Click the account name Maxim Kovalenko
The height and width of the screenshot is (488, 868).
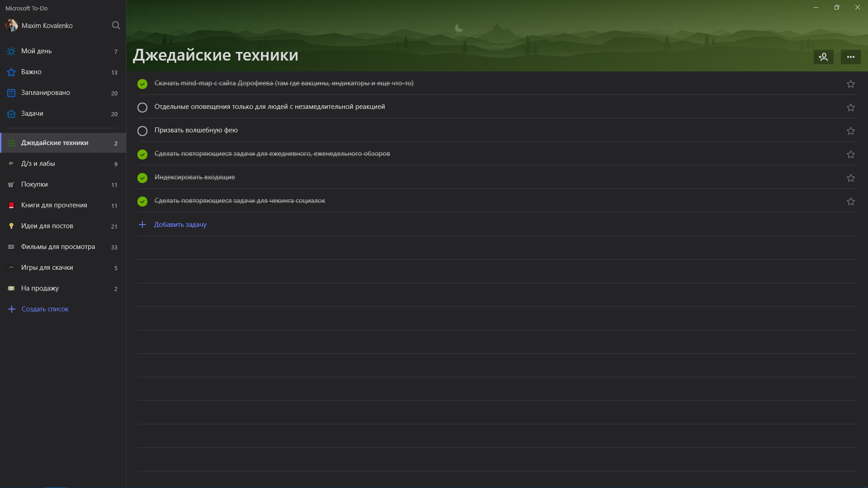tap(47, 26)
